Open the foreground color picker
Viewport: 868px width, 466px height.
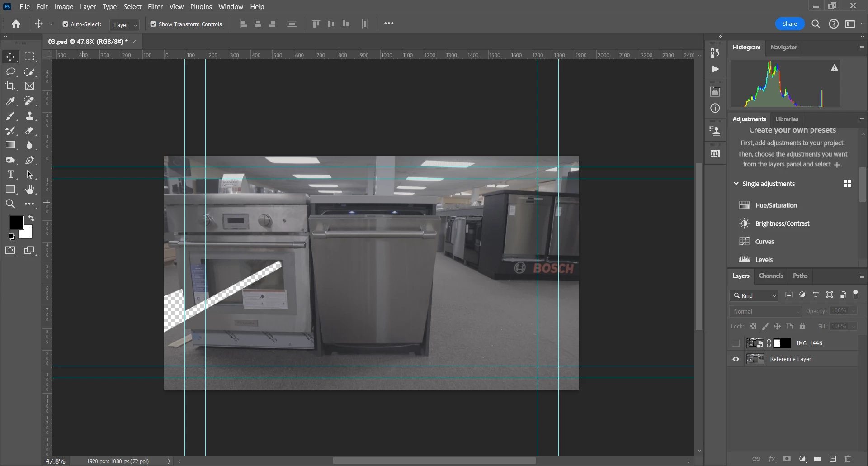click(16, 222)
